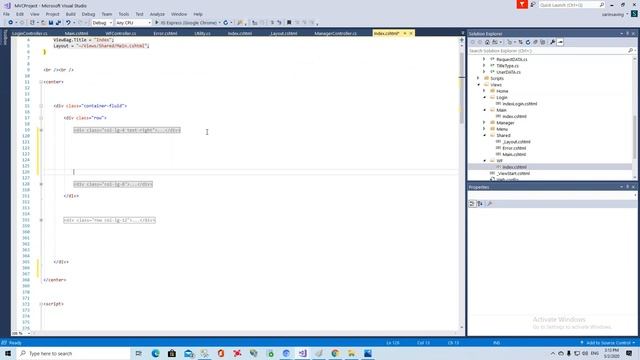Screen dimensions: 640x360
Task: Open Microsoft Edge from the taskbar
Action: [155, 353]
